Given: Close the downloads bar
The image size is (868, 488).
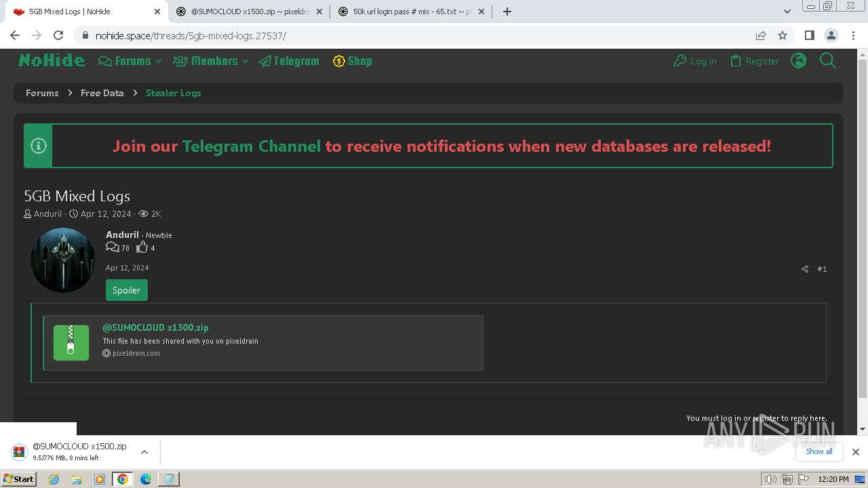Looking at the screenshot, I should (855, 452).
